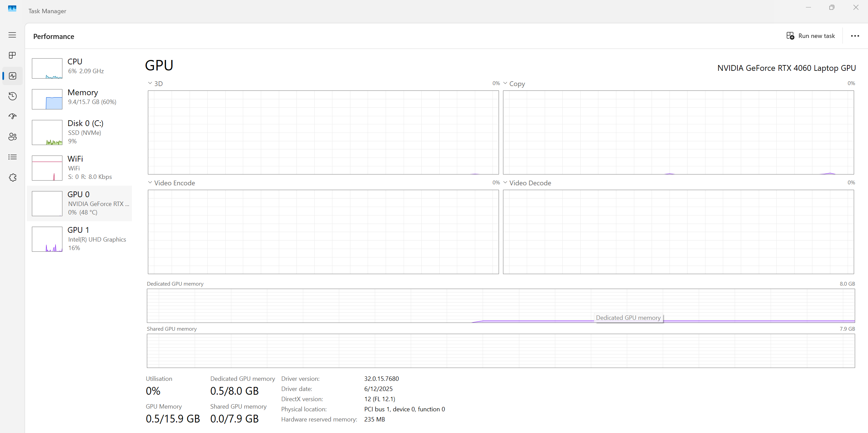Select Memory in the performance list
The height and width of the screenshot is (433, 868).
click(x=80, y=99)
